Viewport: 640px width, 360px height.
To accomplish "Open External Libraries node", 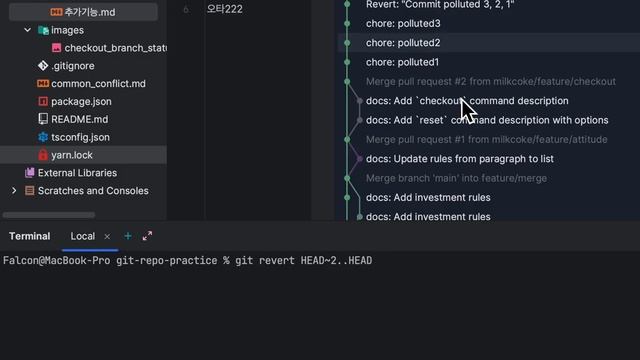I will pyautogui.click(x=77, y=173).
